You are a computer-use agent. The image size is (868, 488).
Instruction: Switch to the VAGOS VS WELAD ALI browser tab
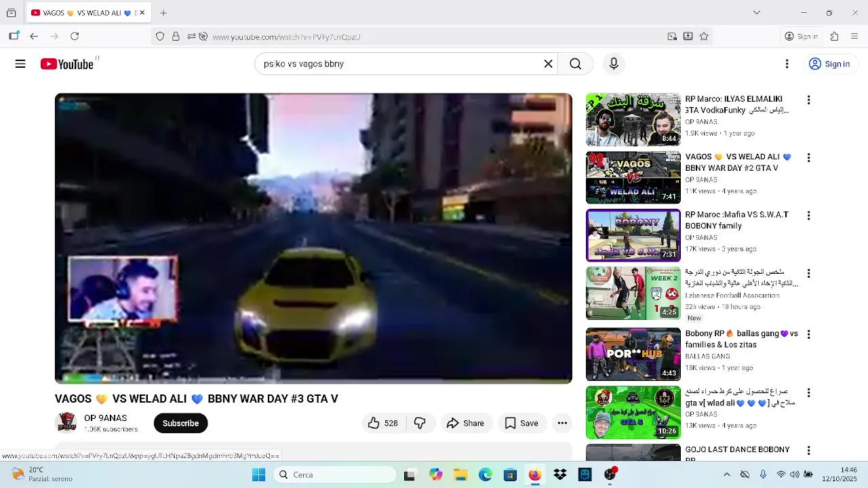pyautogui.click(x=88, y=13)
